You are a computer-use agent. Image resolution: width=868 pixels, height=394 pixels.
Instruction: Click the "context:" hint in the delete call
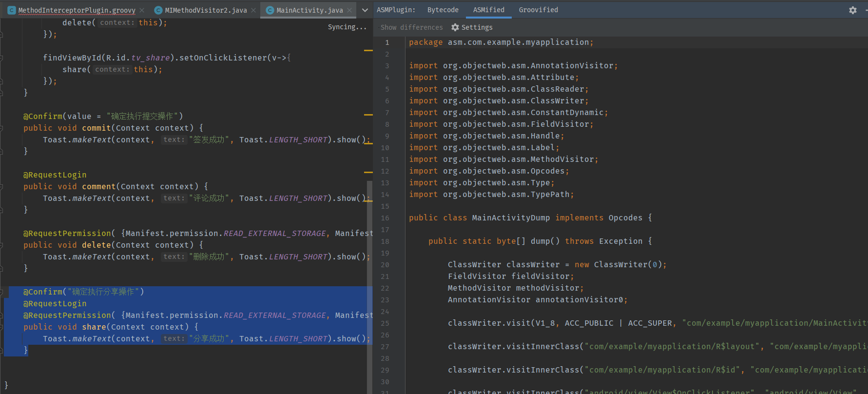pos(117,23)
